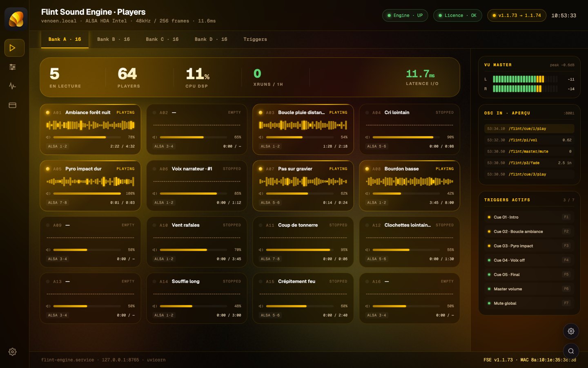Adjust volume slider of A11 Coup de tonnerre
The height and width of the screenshot is (368, 588).
click(300, 250)
